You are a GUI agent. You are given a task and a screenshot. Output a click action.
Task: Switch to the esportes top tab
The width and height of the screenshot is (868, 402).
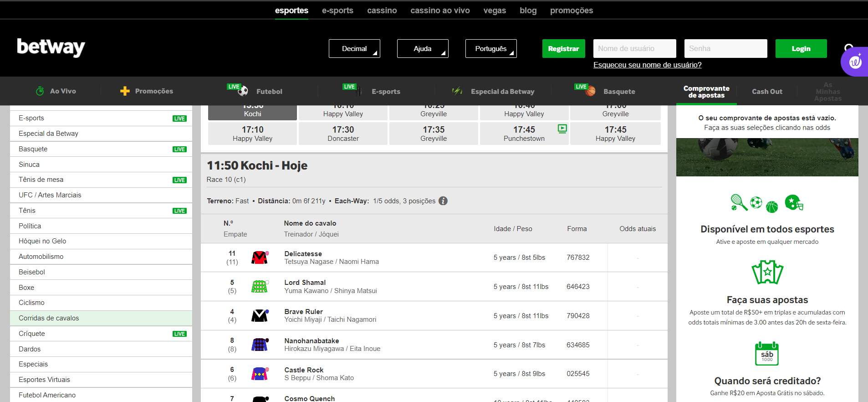(x=291, y=10)
